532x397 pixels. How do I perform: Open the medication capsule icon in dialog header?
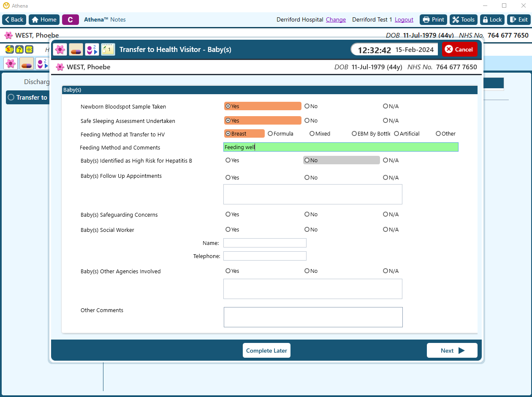[76, 49]
